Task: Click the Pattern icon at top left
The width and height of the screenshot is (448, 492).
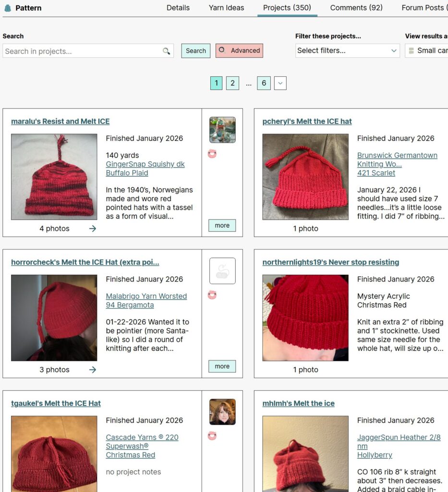Action: coord(8,8)
